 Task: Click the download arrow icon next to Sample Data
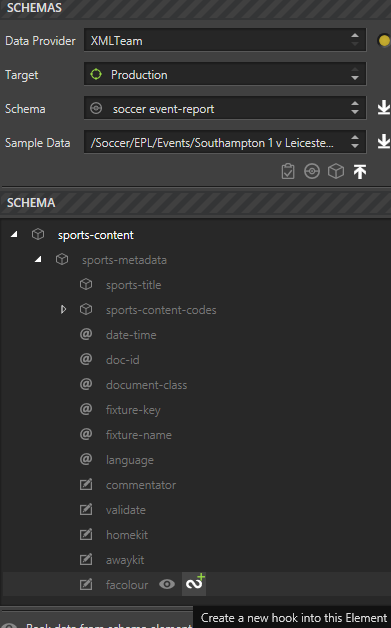coord(384,142)
